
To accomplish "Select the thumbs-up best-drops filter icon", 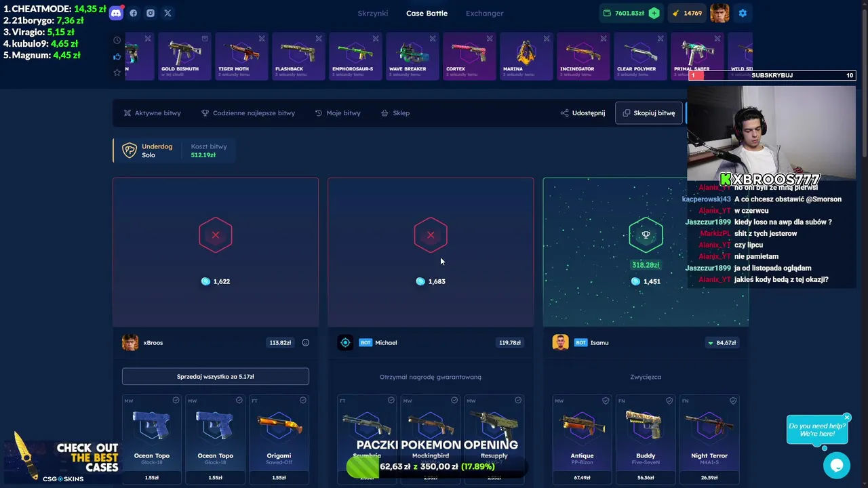I will point(117,56).
